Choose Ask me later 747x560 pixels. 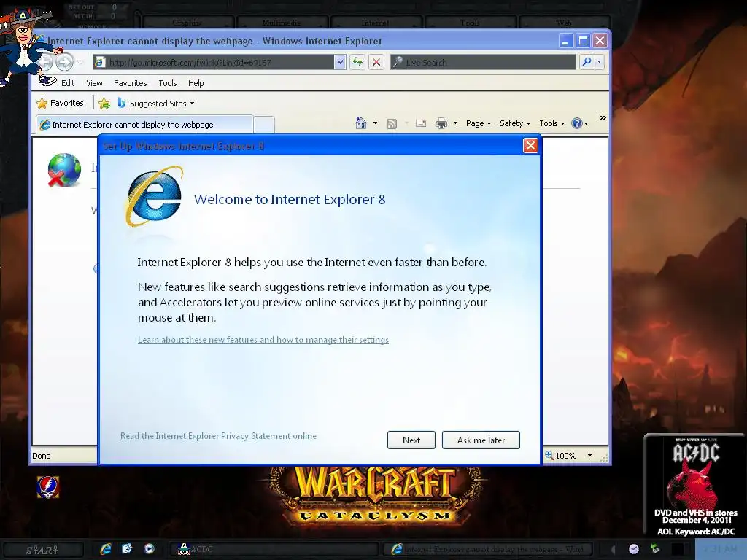pos(481,440)
